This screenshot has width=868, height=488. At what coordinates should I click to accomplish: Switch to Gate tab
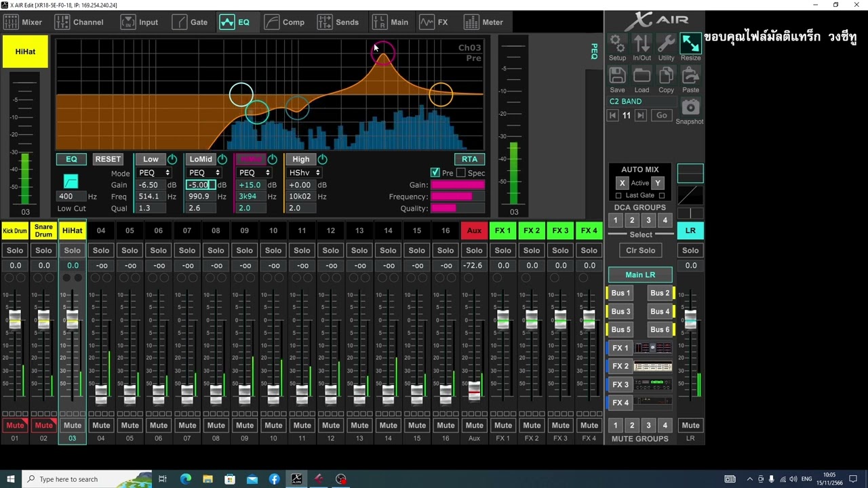191,22
